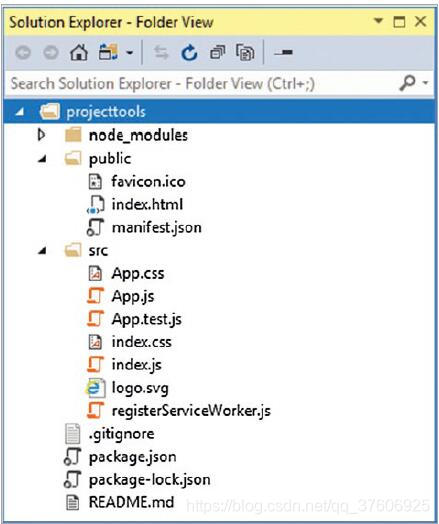Click the index.css stylesheet icon
The image size is (439, 524).
click(x=95, y=342)
